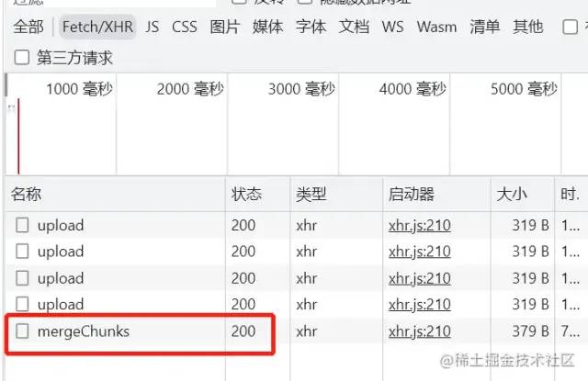Click the 379 B size cell
Image resolution: width=588 pixels, height=381 pixels.
click(x=531, y=331)
